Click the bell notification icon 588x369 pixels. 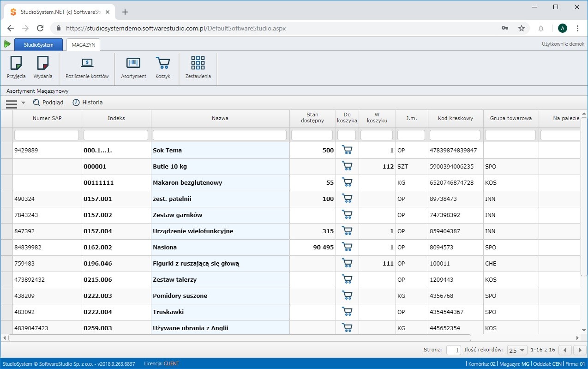click(541, 28)
